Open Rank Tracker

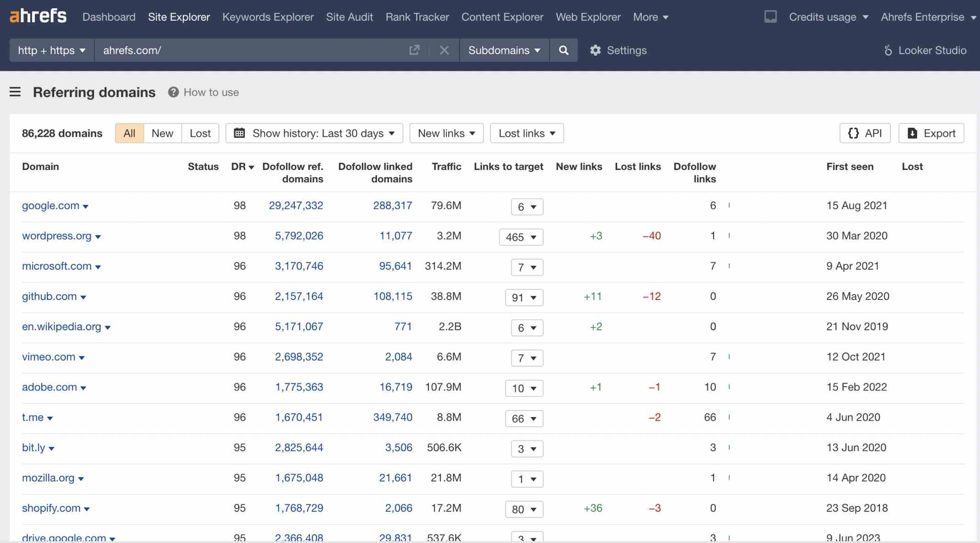pyautogui.click(x=417, y=17)
